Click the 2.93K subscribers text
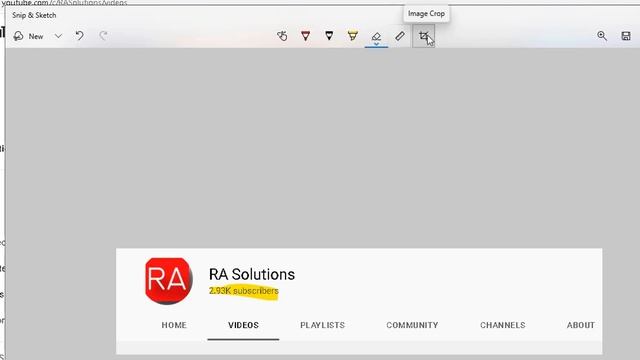Viewport: 640px width, 360px height. pos(244,291)
